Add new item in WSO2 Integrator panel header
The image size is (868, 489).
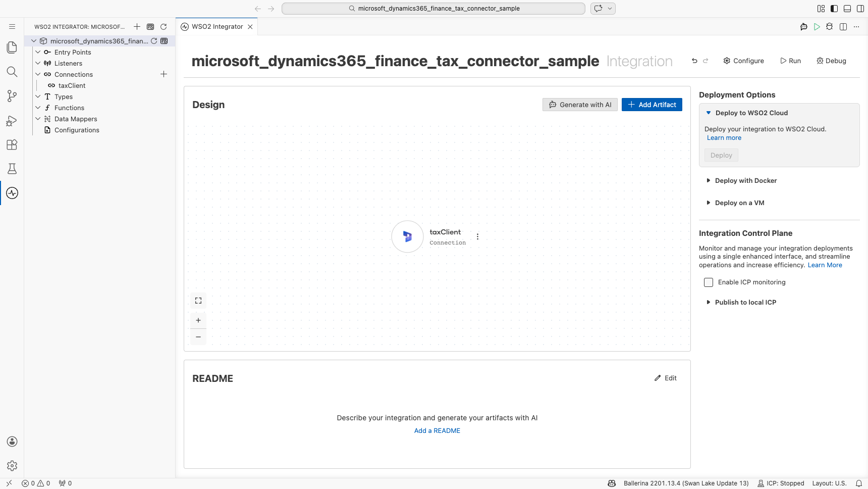pos(137,27)
